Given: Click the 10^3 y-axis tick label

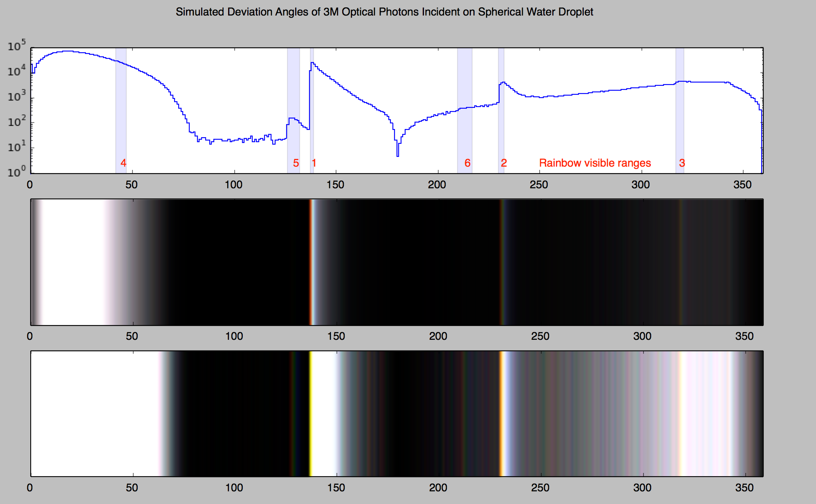Looking at the screenshot, I should (x=17, y=96).
